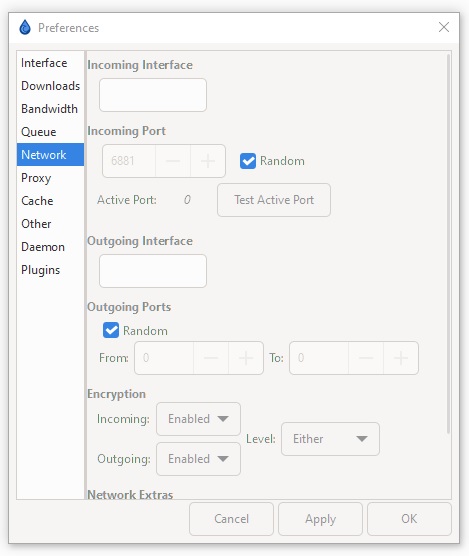The image size is (469, 556).
Task: Decrease Incoming Port with minus button
Action: [x=173, y=161]
